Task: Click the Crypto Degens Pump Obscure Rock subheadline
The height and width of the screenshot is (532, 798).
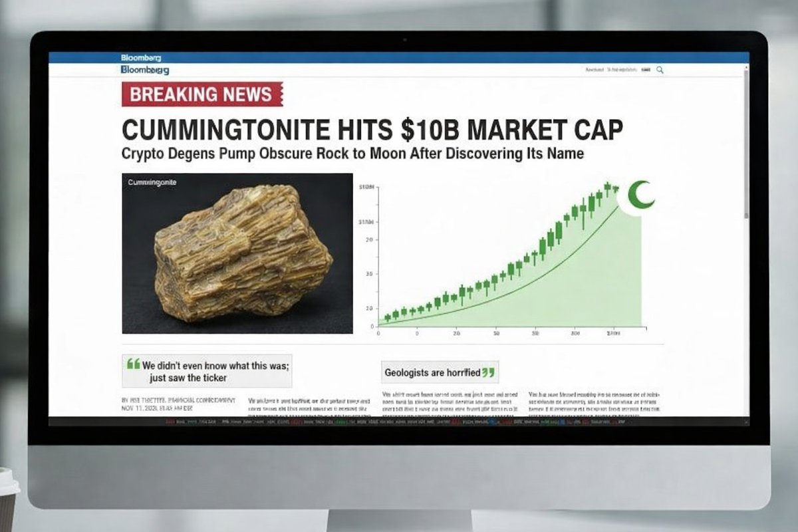Action: point(352,154)
